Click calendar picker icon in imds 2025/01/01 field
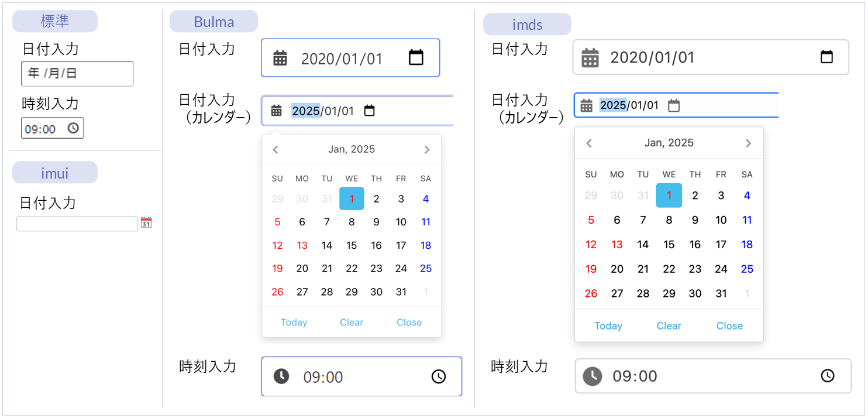Screen dimensions: 868x418 [674, 105]
